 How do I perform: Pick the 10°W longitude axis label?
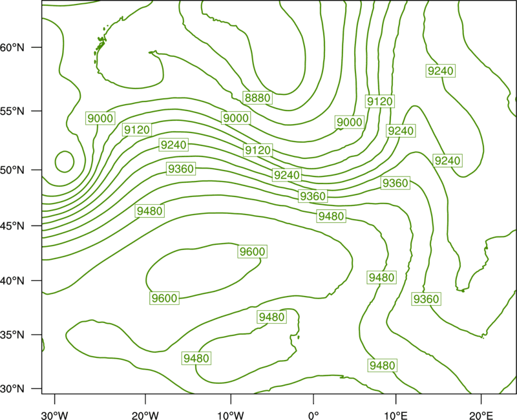click(231, 415)
